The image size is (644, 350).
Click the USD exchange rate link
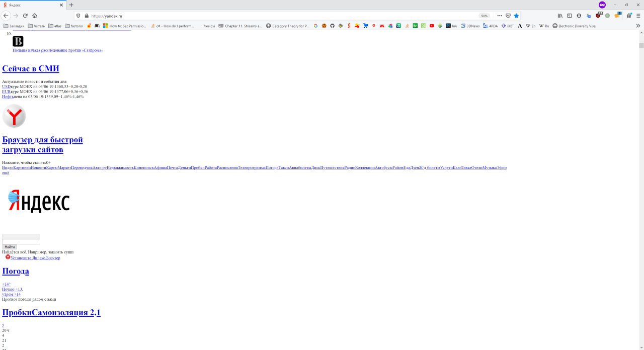point(6,86)
